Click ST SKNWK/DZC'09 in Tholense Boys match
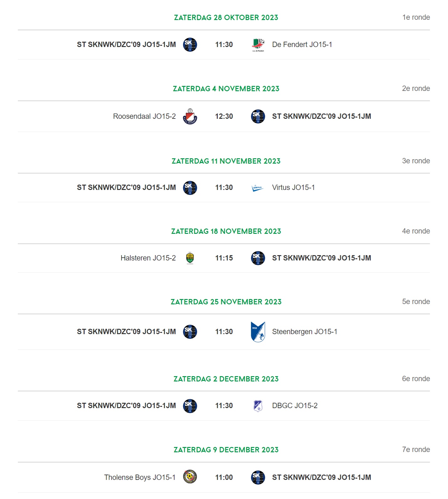This screenshot has width=448, height=499. click(321, 477)
